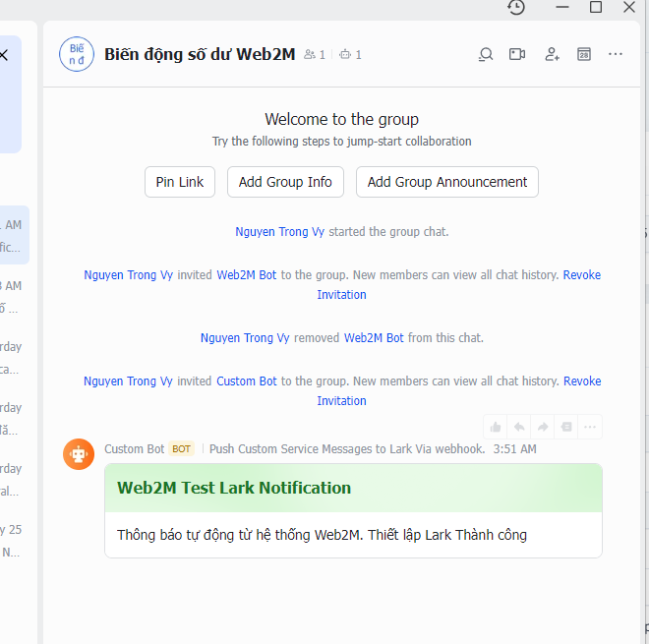Click the add member icon
The image size is (649, 644).
tap(553, 55)
